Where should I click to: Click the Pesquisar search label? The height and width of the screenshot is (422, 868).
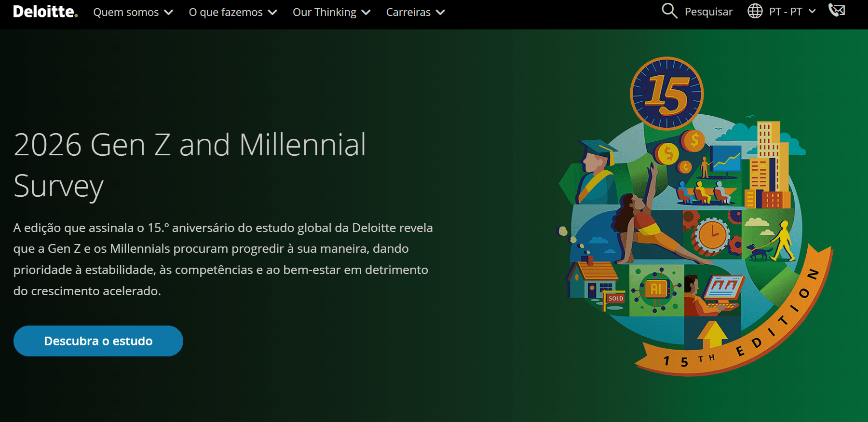pyautogui.click(x=708, y=12)
